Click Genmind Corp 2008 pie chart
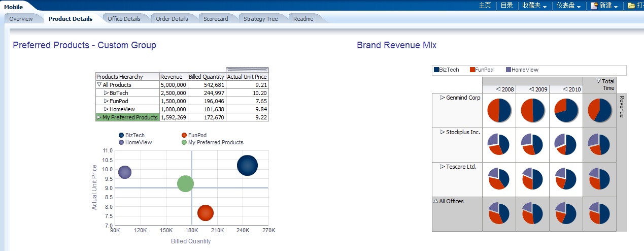This screenshot has height=251, width=644. pos(499,110)
